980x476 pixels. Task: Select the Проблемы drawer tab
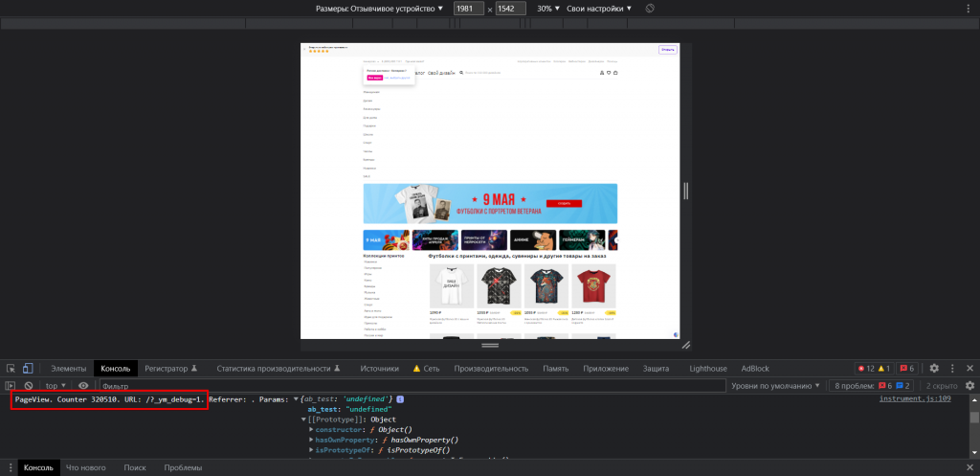pos(183,468)
